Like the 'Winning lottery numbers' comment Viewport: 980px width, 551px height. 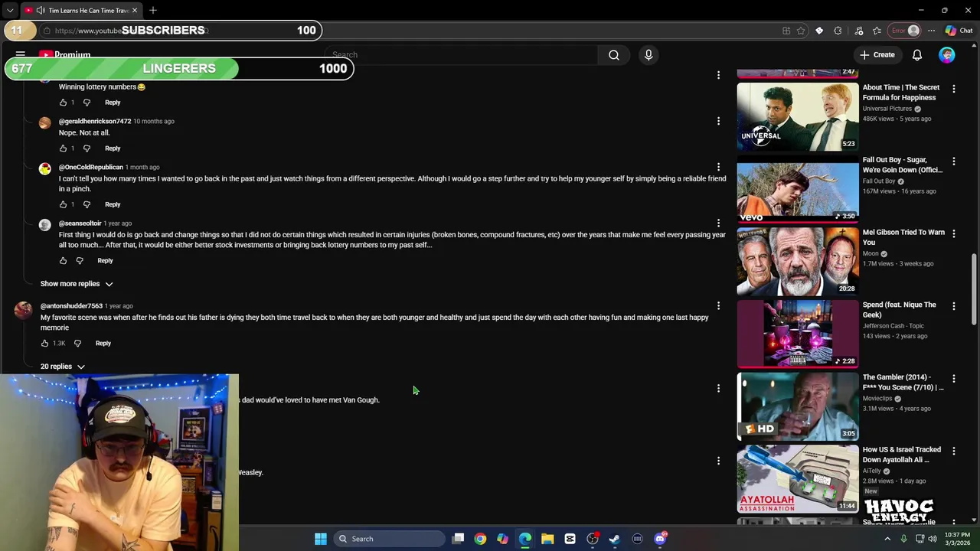[63, 103]
